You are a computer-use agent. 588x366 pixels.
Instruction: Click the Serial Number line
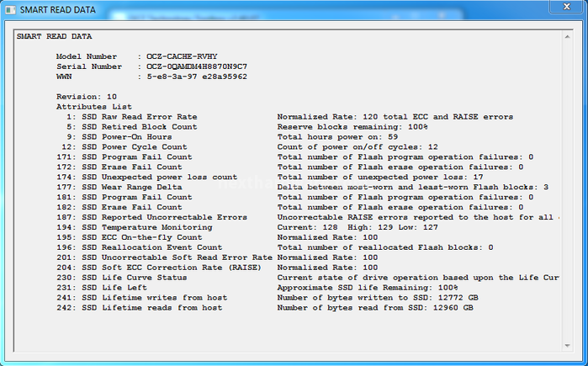[x=152, y=66]
